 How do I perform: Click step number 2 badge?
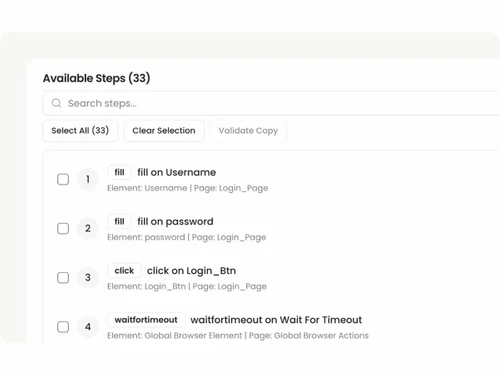coord(88,228)
